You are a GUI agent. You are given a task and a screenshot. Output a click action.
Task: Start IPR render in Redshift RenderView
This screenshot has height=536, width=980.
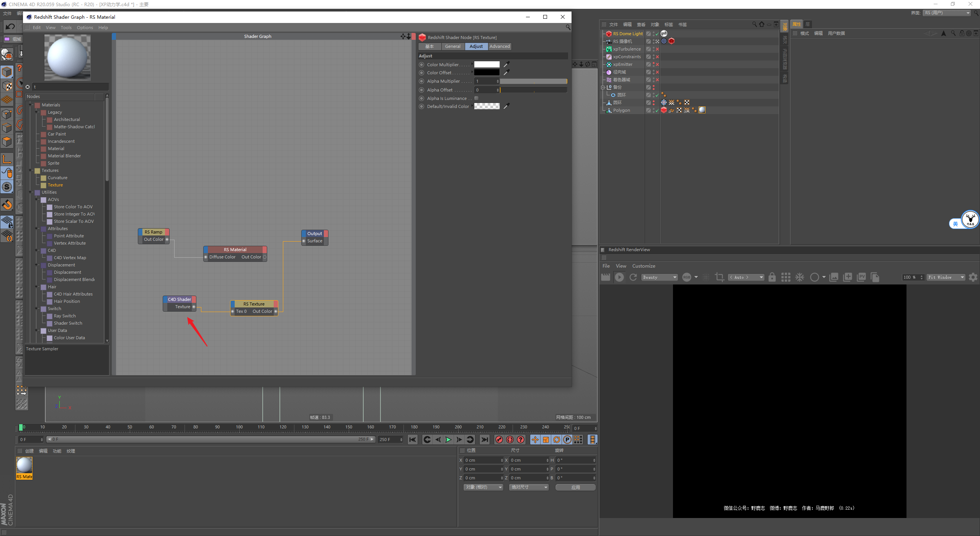click(619, 277)
